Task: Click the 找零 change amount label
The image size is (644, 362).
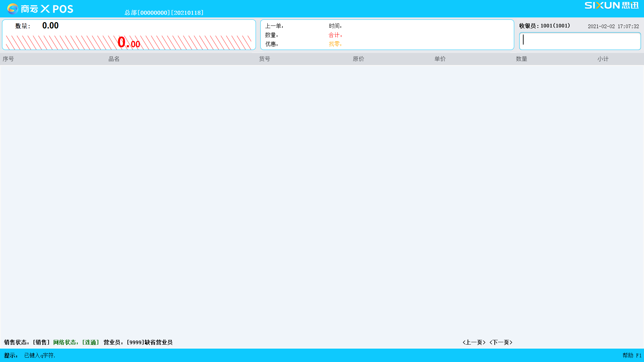Action: pos(335,44)
